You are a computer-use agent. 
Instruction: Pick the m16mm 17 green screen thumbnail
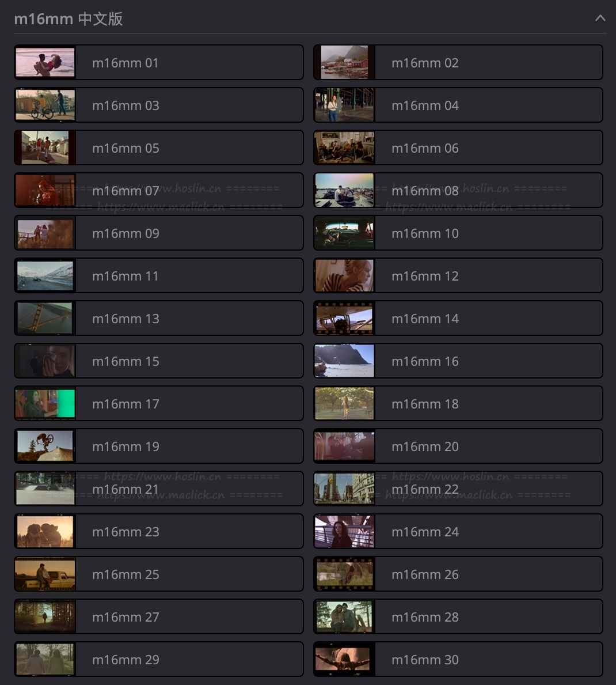[45, 404]
